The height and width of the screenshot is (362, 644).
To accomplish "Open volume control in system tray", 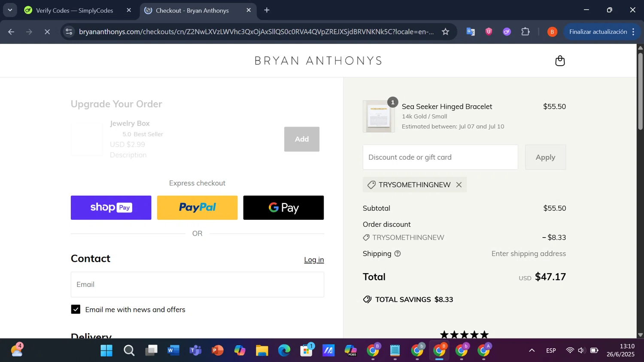I will tap(582, 351).
